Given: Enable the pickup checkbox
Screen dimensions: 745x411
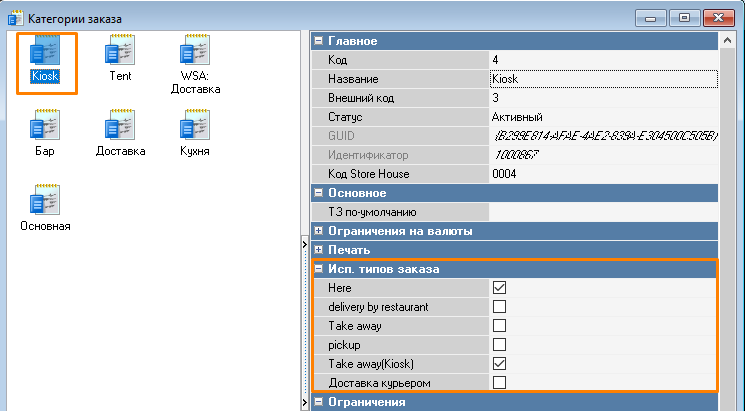Looking at the screenshot, I should (499, 345).
